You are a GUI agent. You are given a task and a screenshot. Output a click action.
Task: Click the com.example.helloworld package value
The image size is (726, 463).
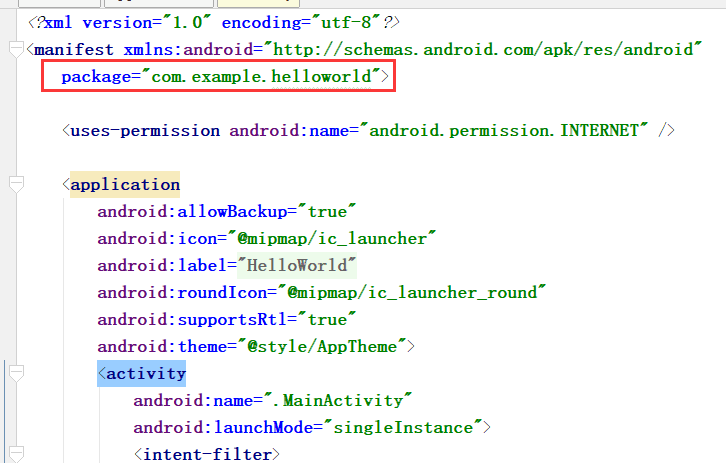[x=261, y=76]
